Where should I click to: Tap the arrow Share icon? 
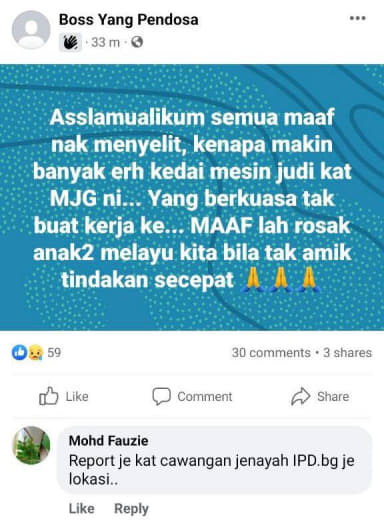(301, 396)
